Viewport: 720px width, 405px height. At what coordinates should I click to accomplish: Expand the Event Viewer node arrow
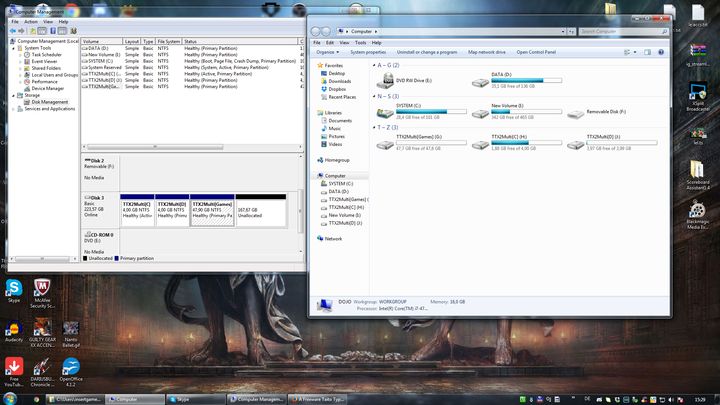coord(20,61)
